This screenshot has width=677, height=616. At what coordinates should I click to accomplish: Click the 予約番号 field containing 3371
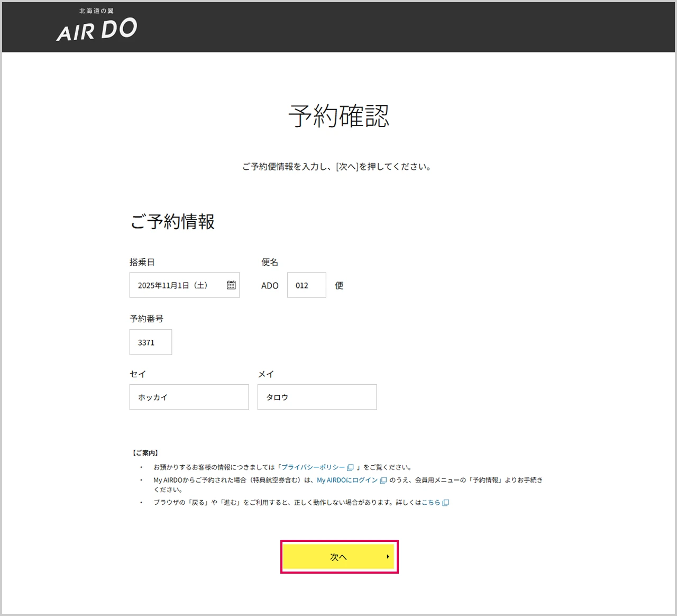[x=151, y=342]
